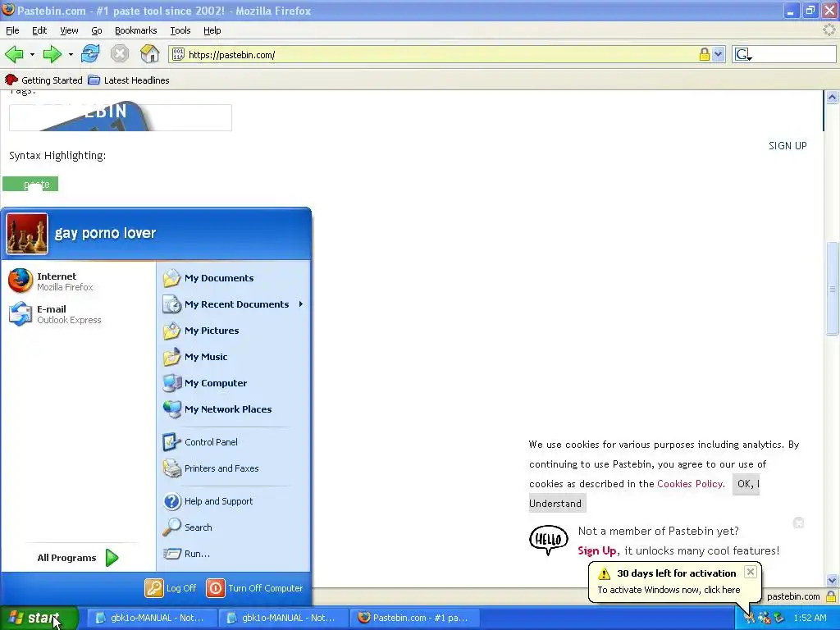Open the Edit menu
Viewport: 840px width, 630px height.
coord(39,30)
